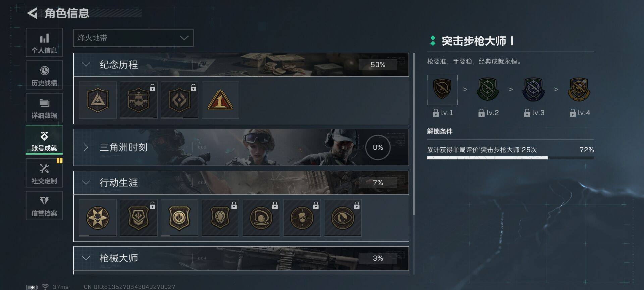
Task: Select the triangle logo badge in 纪念历程
Action: click(98, 100)
